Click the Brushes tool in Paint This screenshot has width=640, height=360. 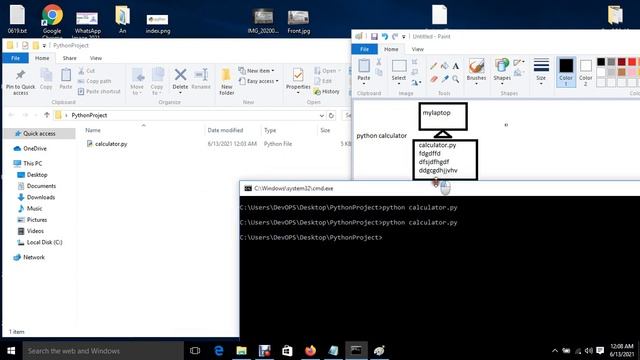pyautogui.click(x=476, y=71)
